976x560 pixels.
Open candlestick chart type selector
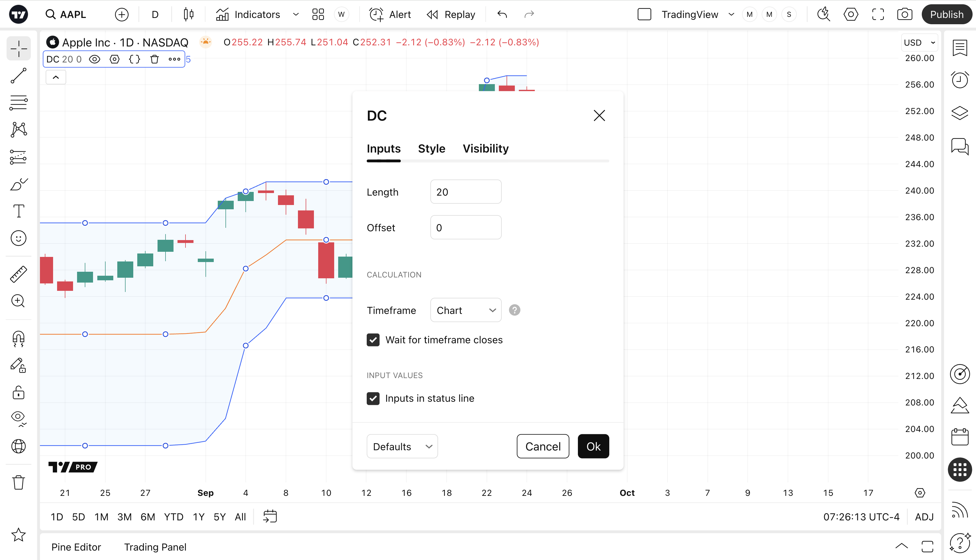coord(189,15)
